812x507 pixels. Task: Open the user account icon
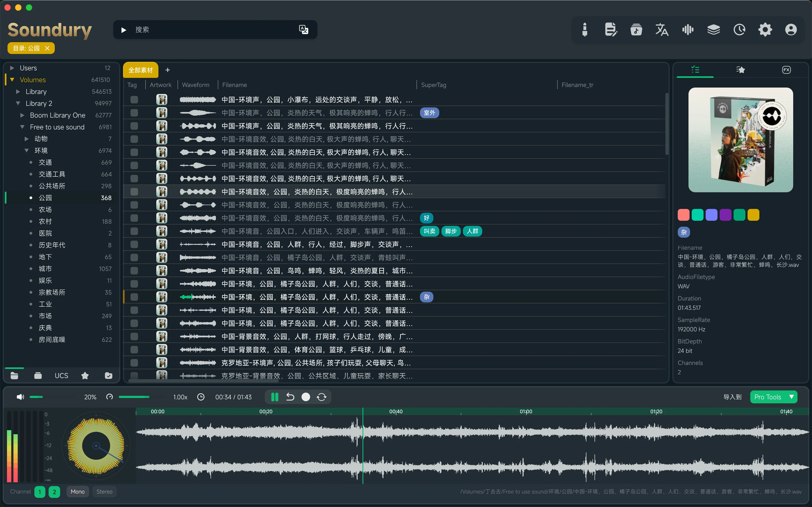tap(791, 30)
